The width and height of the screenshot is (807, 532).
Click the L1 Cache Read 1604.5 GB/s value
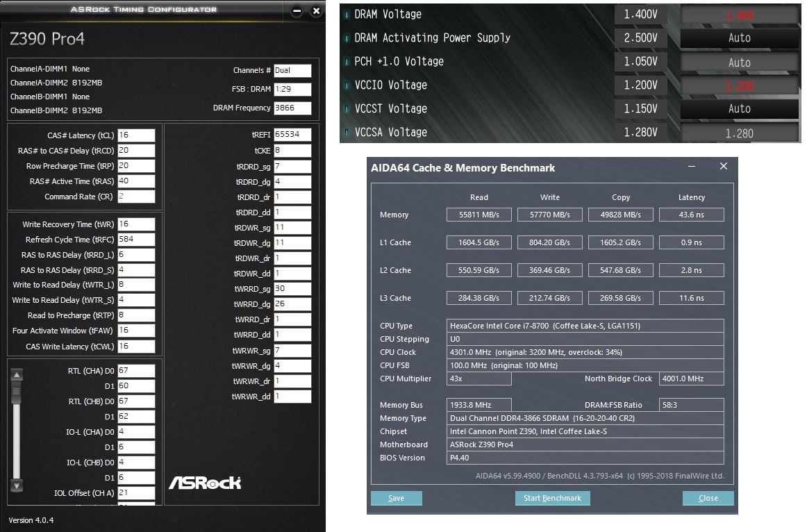coord(479,242)
